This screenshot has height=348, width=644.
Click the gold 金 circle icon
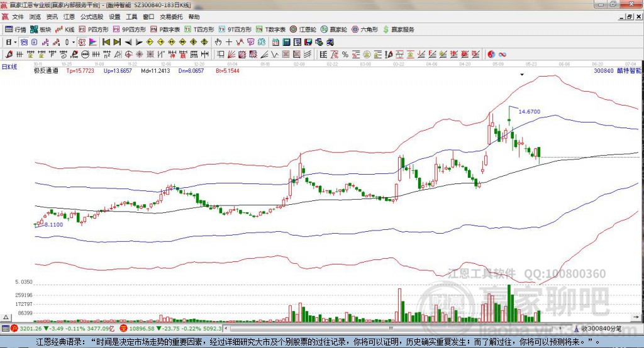pos(367,54)
